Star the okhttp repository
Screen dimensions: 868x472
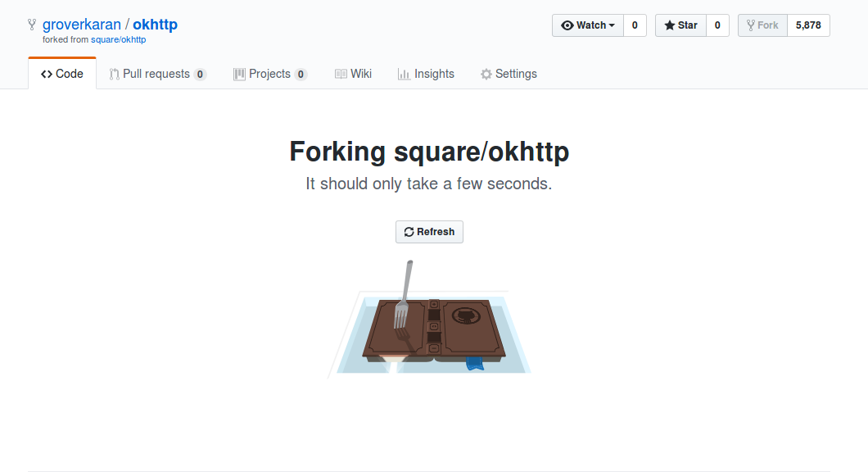[680, 25]
